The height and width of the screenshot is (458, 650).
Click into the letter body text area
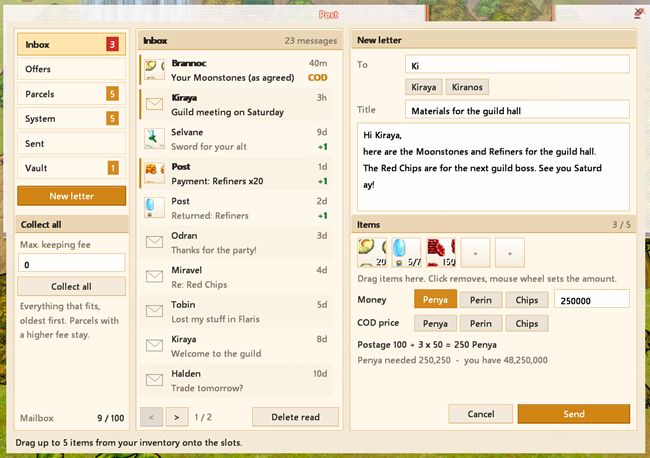pos(493,167)
